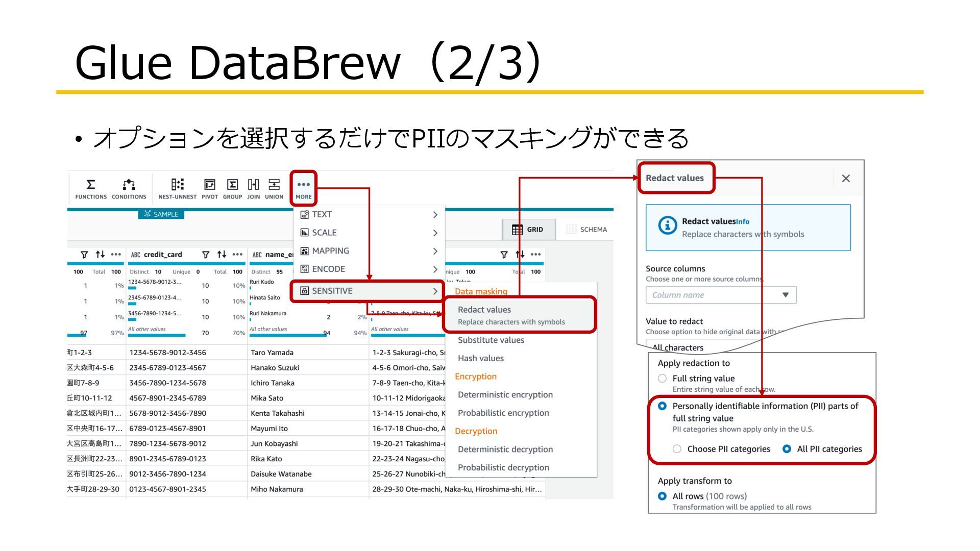The image size is (980, 551).
Task: Select PII parts of full string radio
Action: (x=662, y=406)
